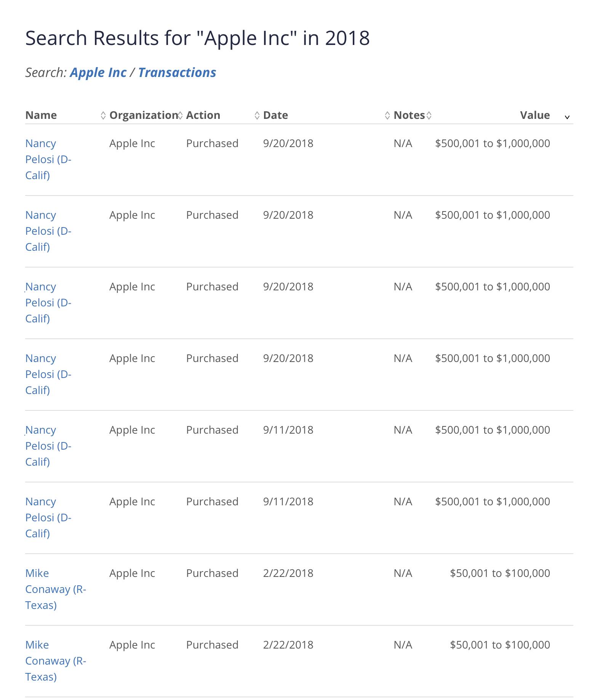
Task: Click the sort arrows beside the Notes header
Action: point(429,115)
